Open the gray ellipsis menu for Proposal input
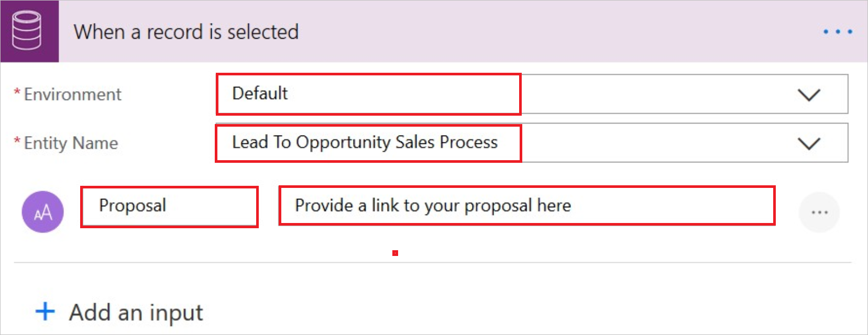 tap(819, 212)
